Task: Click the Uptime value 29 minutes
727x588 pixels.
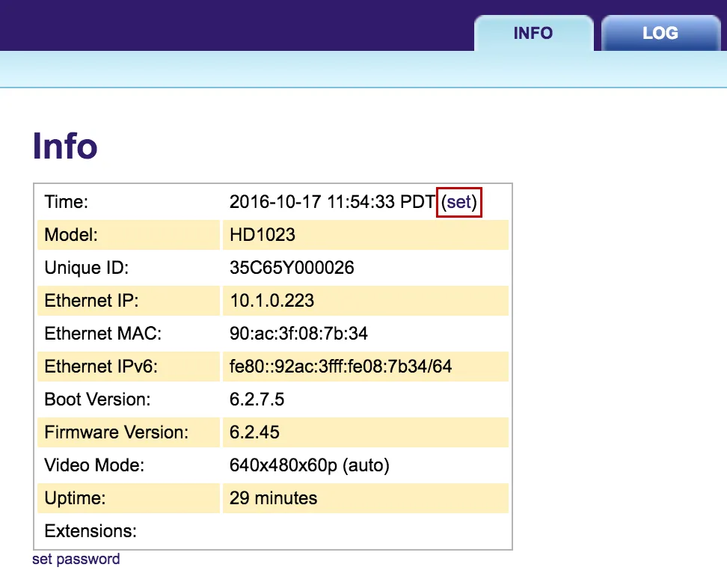Action: click(x=274, y=498)
